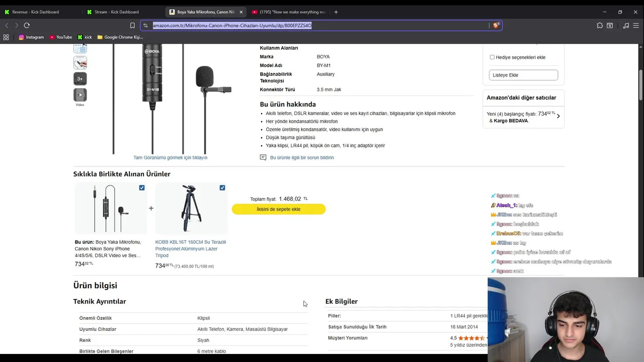This screenshot has width=644, height=362.
Task: Enable 'Hediye seçenekleri ekle' checkbox
Action: pyautogui.click(x=492, y=57)
